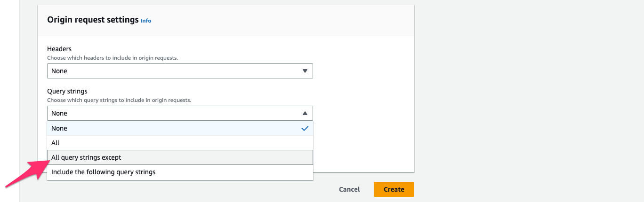Click the Headers field label
Viewport: 644px width, 202px height.
(59, 49)
